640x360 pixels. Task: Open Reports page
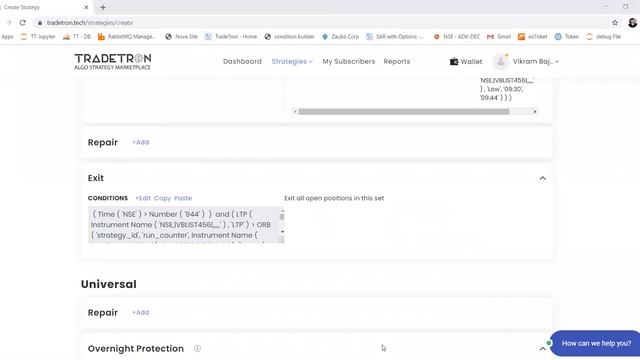pos(397,62)
